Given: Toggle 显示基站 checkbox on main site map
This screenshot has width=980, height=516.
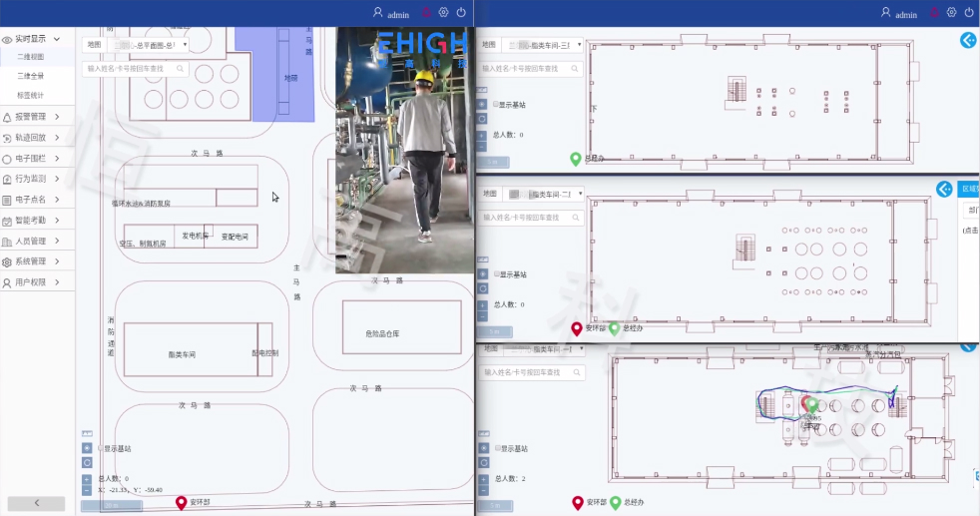Looking at the screenshot, I should click(x=101, y=448).
